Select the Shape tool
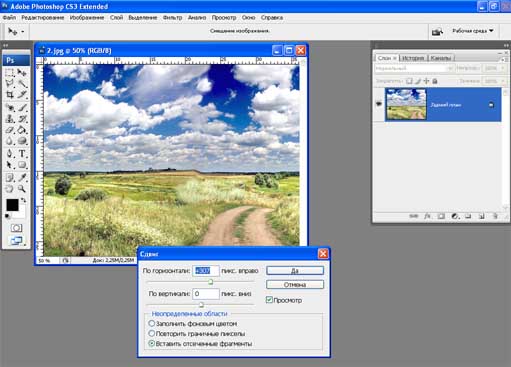This screenshot has width=511, height=367. (22, 165)
